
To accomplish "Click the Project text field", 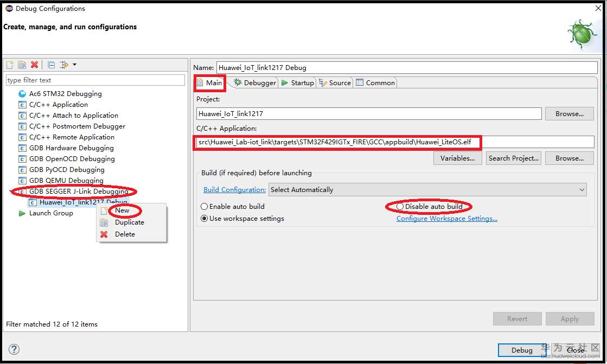I will click(x=369, y=114).
